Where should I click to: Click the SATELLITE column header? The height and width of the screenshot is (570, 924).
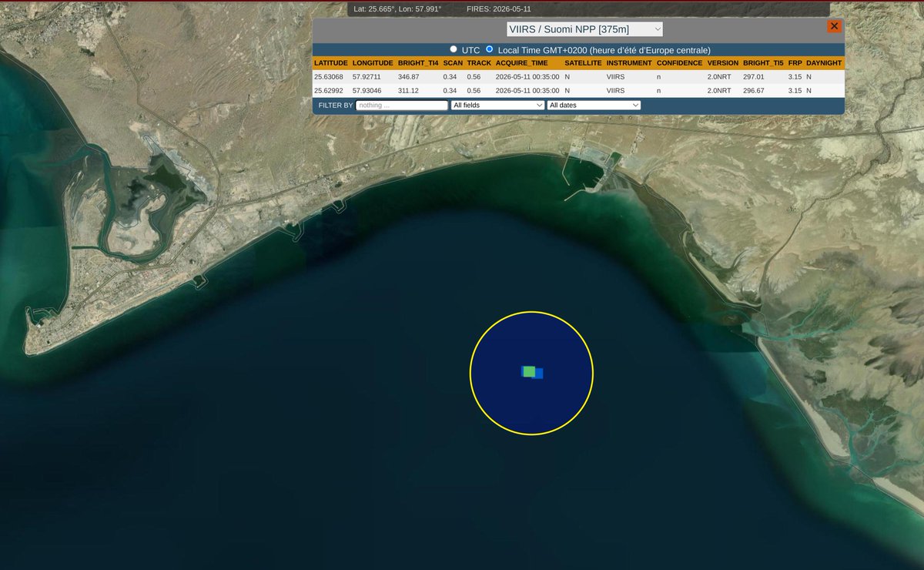pos(583,62)
